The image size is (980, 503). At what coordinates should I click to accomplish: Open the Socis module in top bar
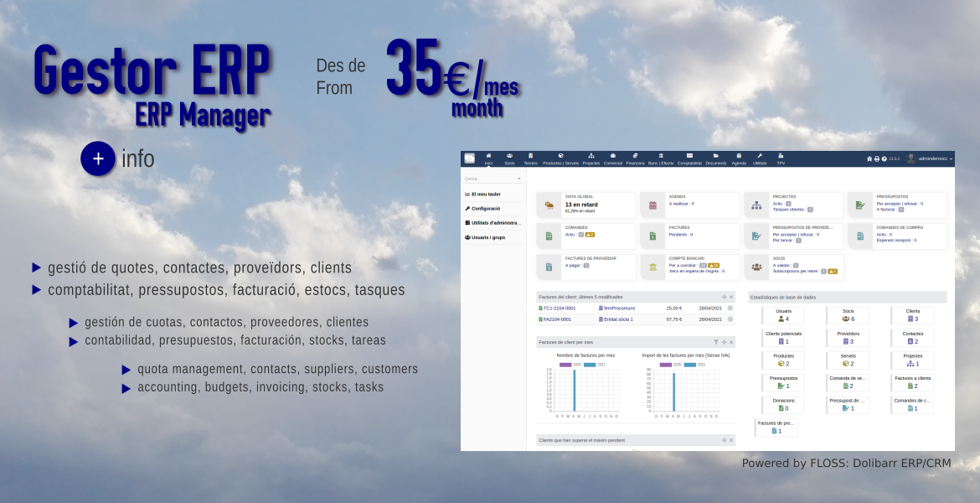point(509,158)
